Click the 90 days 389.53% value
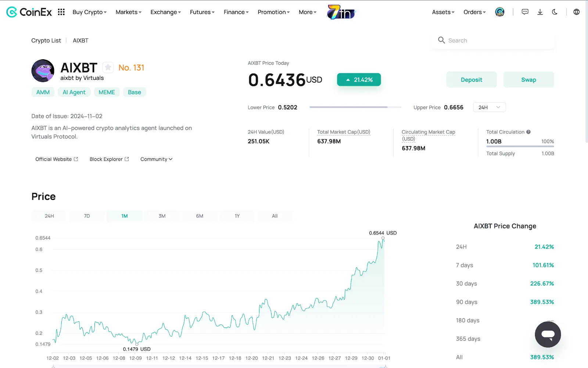The height and width of the screenshot is (368, 588). point(542,302)
